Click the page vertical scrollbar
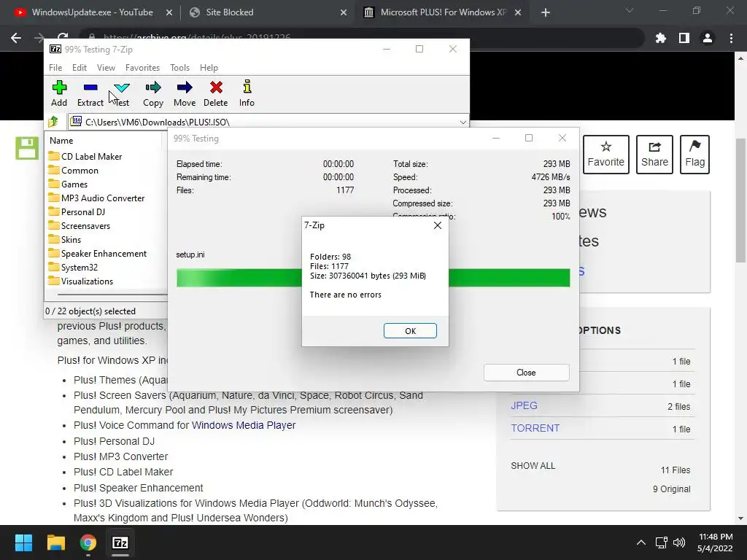The width and height of the screenshot is (747, 560). (740, 200)
